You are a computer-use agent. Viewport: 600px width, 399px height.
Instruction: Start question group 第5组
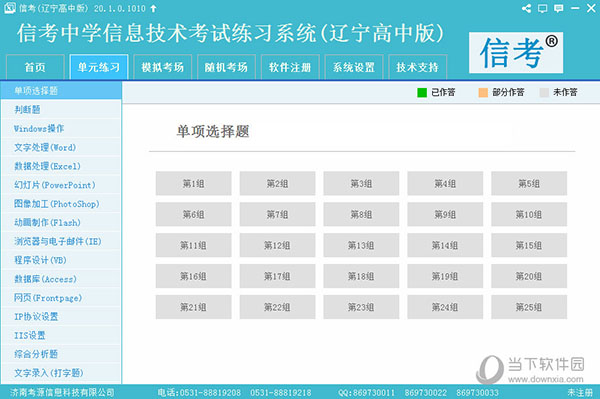[529, 184]
